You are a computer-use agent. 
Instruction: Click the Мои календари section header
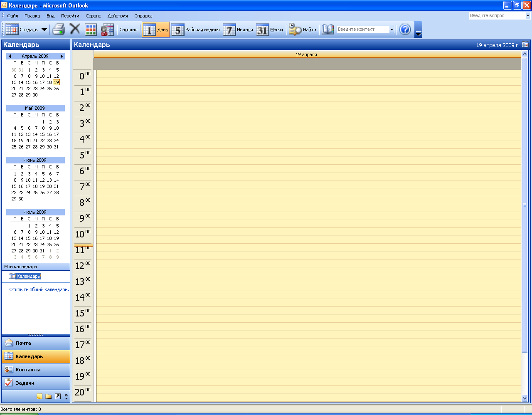pos(36,267)
